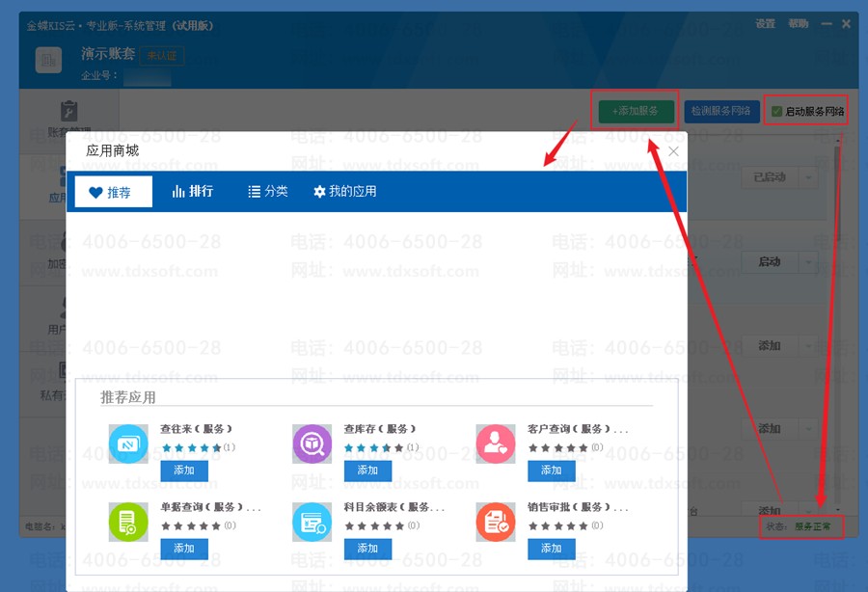The image size is (868, 592).
Task: Select the pink 客户查询 service icon
Action: point(496,444)
